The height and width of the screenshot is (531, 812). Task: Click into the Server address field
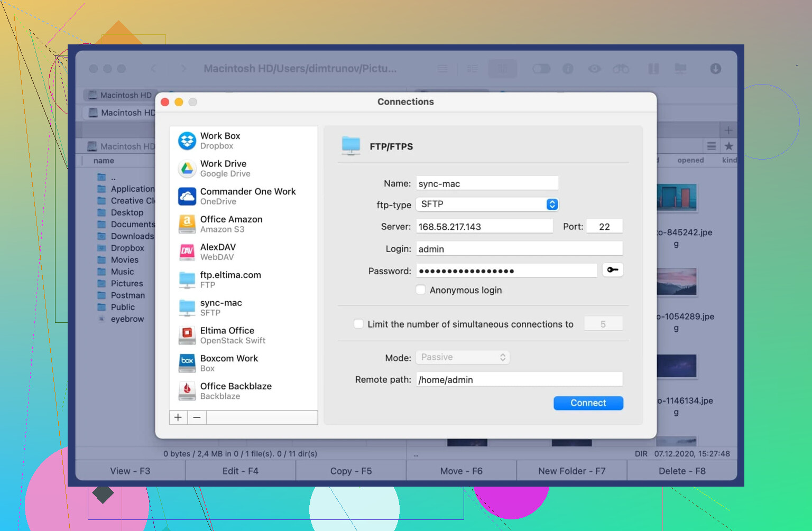click(x=484, y=227)
